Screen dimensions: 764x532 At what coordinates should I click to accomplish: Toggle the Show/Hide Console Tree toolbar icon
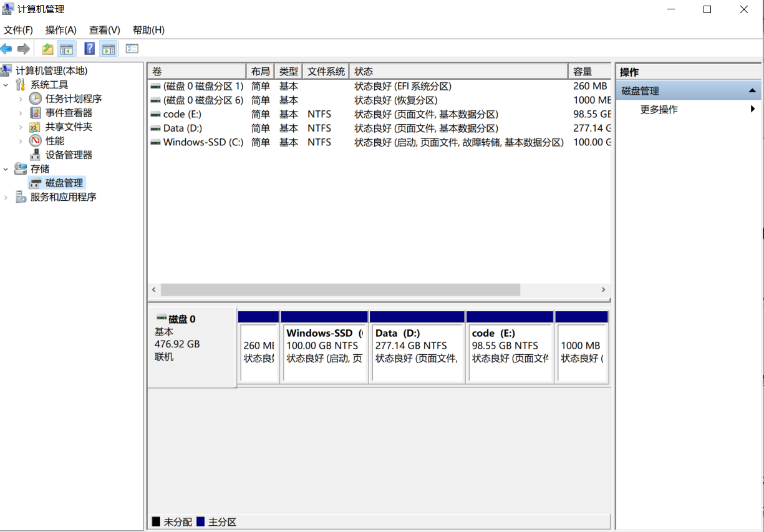(67, 49)
